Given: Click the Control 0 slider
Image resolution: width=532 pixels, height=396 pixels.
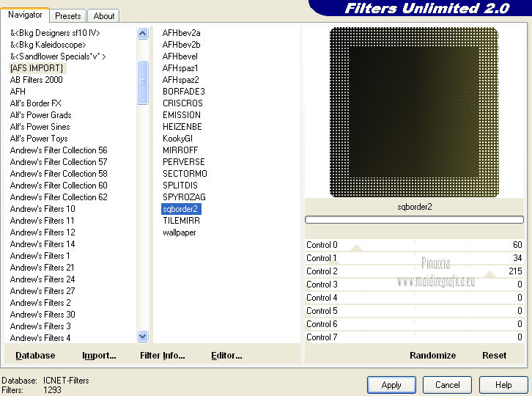Looking at the screenshot, I should click(414, 245).
